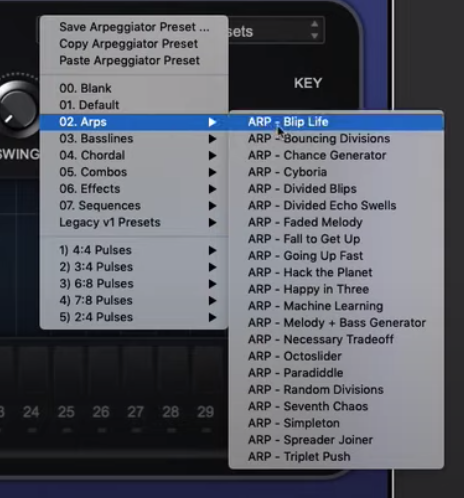Load the 00. Blank preset
Viewport: 464px width, 498px height.
134,88
